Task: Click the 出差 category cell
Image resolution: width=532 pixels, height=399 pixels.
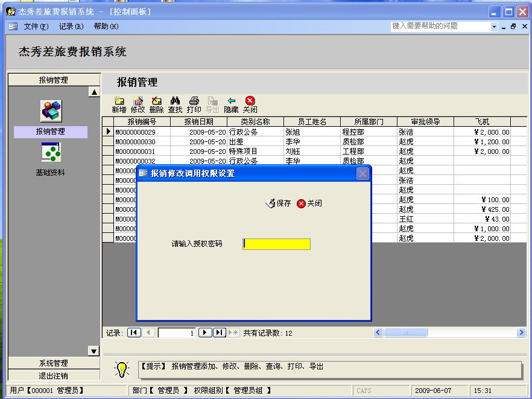Action: (256, 142)
